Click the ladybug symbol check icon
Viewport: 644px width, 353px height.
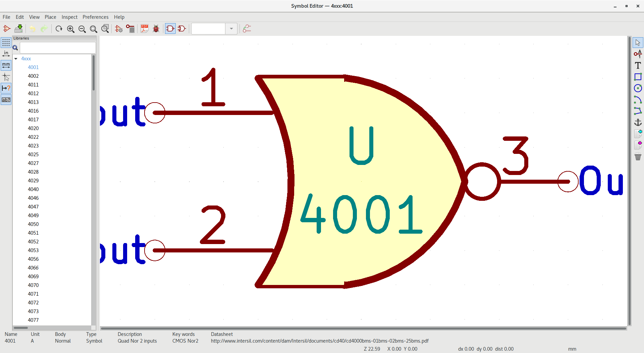[156, 29]
